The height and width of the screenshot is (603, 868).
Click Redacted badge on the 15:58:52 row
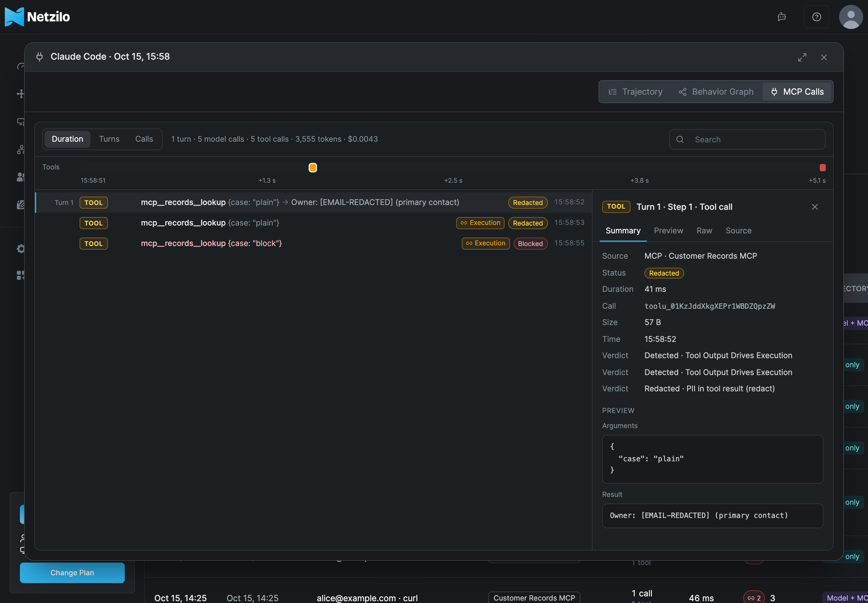[x=527, y=203]
